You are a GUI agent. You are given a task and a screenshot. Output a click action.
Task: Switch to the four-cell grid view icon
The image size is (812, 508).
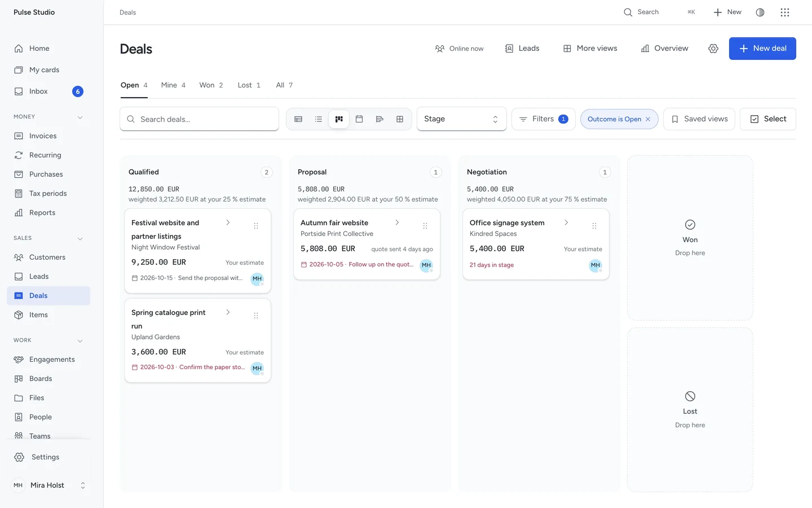pyautogui.click(x=400, y=119)
